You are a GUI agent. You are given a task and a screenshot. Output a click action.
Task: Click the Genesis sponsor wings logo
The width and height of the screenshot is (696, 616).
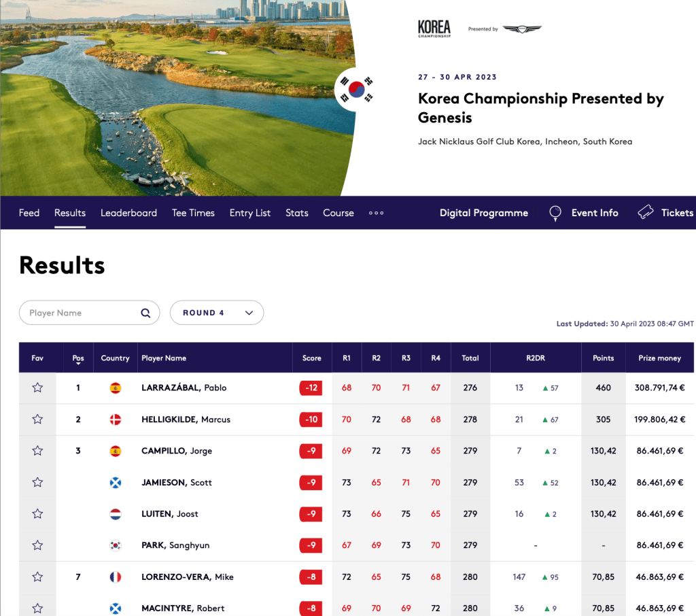pos(522,29)
